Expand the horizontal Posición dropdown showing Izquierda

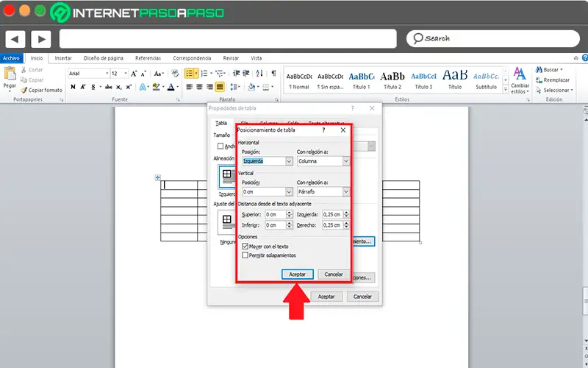289,161
